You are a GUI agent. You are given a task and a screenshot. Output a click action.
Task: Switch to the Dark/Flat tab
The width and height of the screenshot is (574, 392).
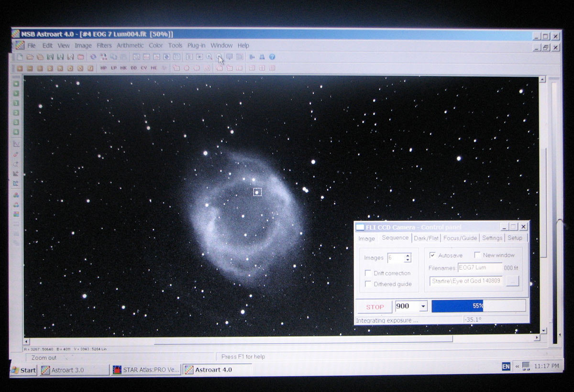click(426, 238)
